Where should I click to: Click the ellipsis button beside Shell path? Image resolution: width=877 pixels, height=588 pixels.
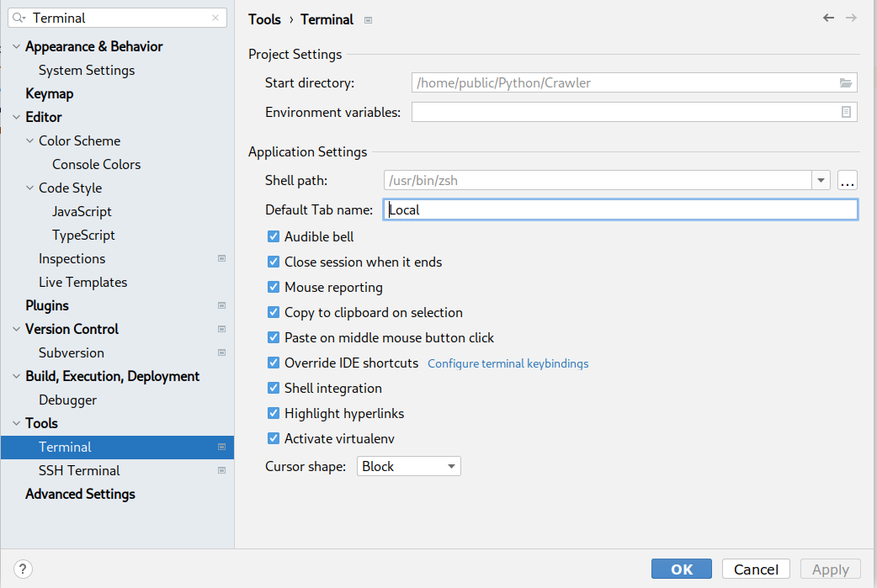coord(847,180)
